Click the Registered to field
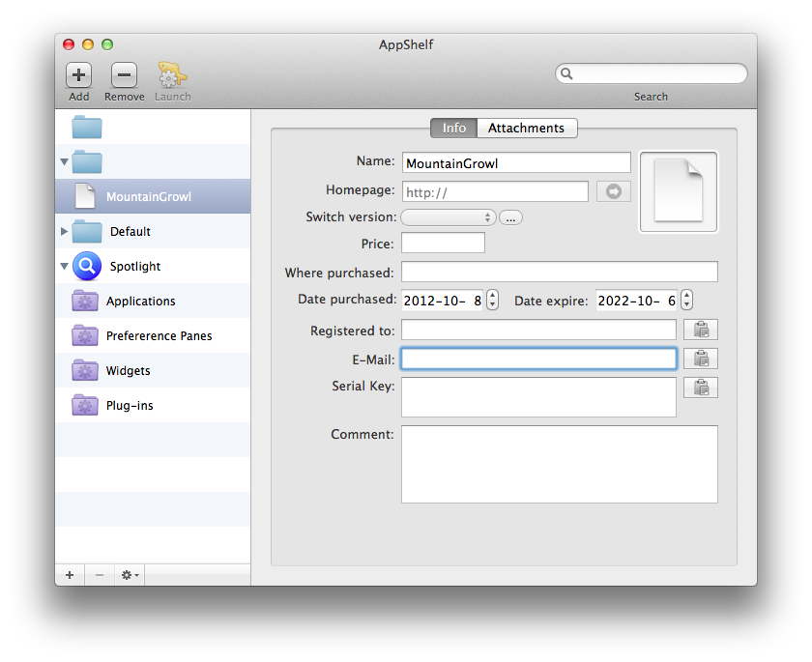This screenshot has height=662, width=812. [538, 330]
